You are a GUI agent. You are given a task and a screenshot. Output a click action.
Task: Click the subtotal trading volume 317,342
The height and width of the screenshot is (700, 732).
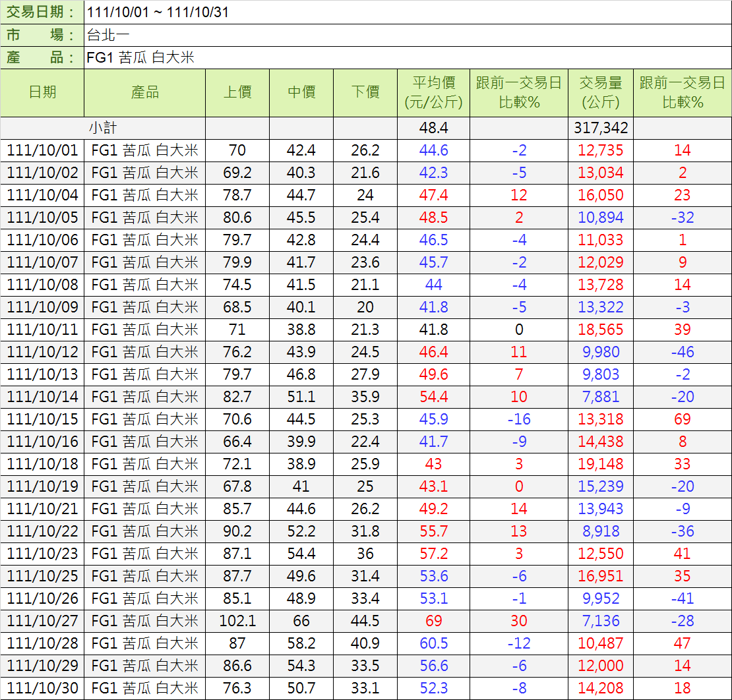click(x=600, y=128)
